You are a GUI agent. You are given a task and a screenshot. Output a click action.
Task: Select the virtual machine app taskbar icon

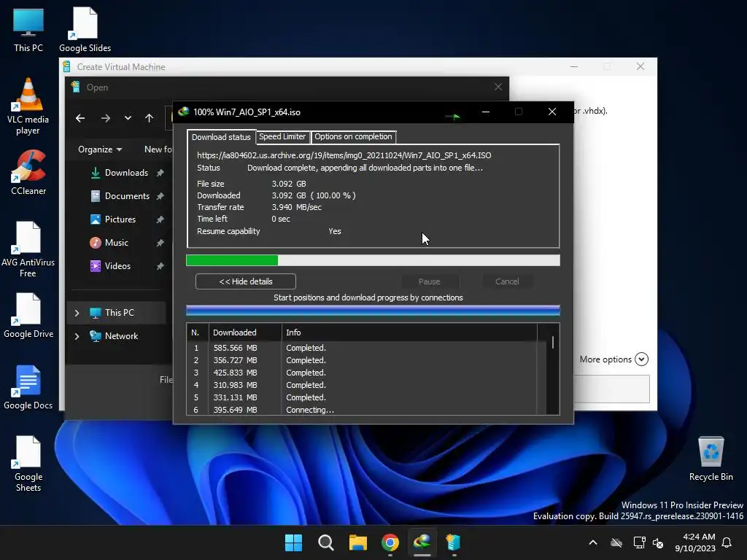[x=454, y=542]
